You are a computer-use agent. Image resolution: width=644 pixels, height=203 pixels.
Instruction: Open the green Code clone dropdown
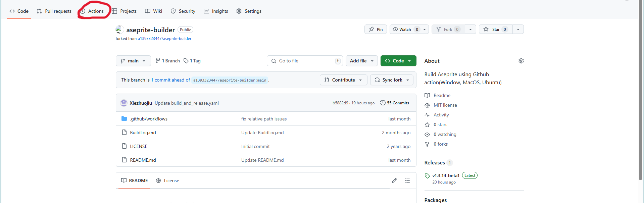(398, 61)
